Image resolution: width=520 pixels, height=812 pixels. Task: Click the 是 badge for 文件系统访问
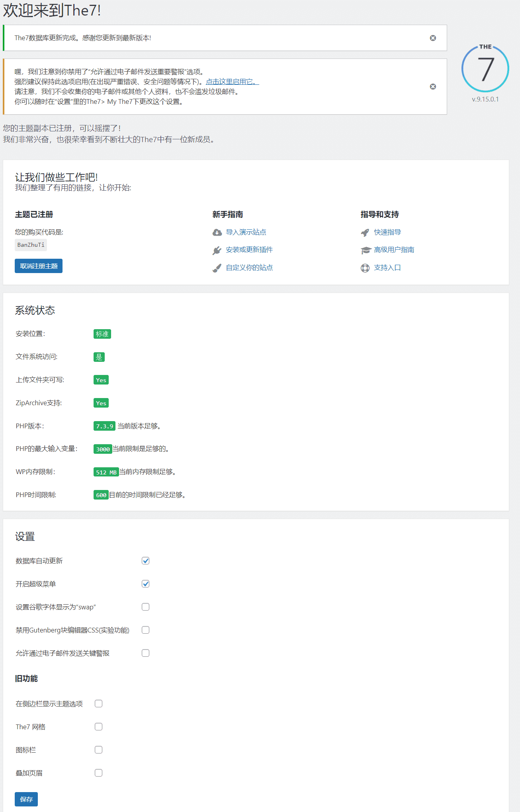[x=99, y=357]
